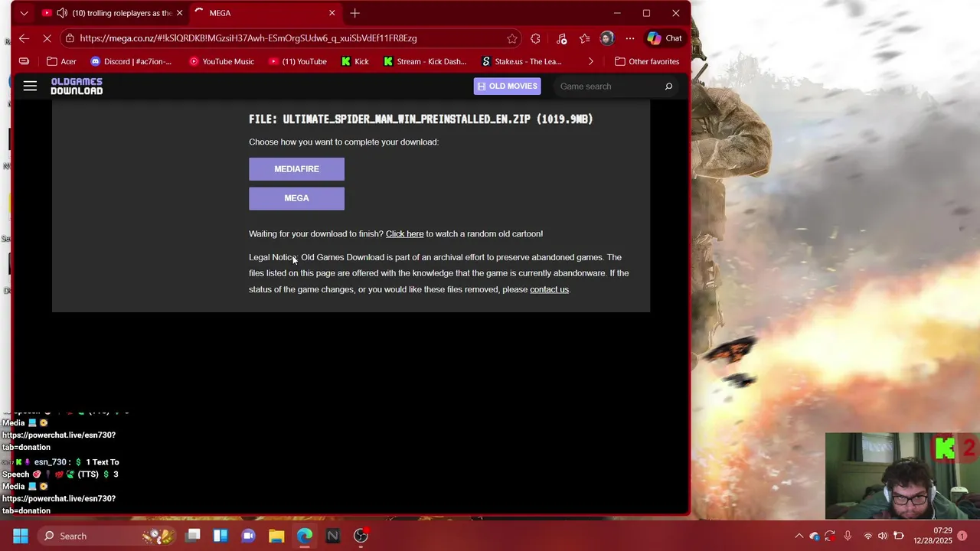Click into the Game search field

(609, 86)
